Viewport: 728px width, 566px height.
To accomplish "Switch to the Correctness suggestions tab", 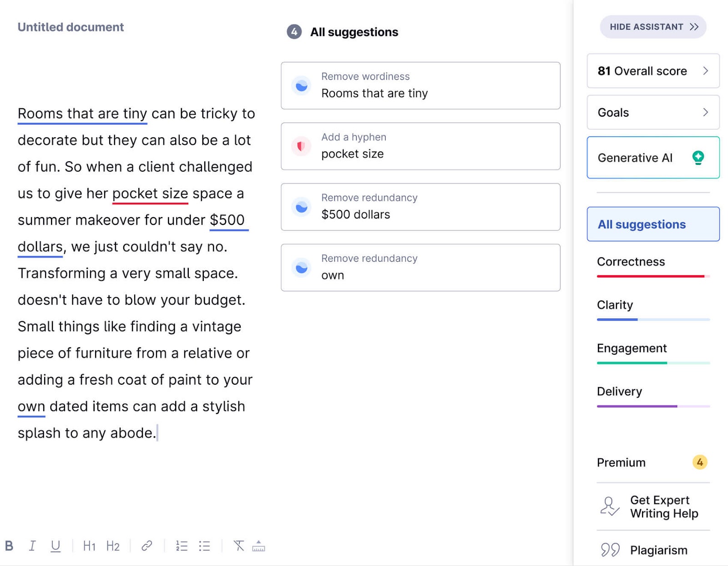I will 630,261.
